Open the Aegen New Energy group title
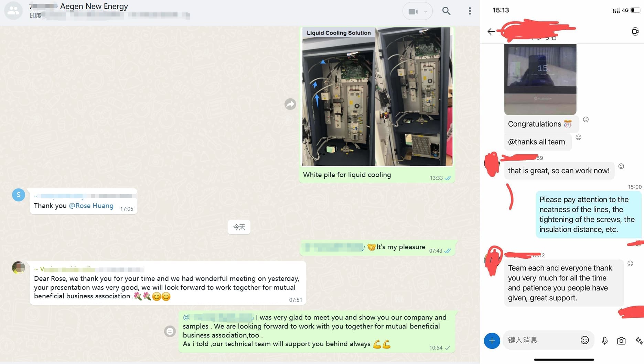Viewport: 644px width, 364px height. [x=94, y=6]
